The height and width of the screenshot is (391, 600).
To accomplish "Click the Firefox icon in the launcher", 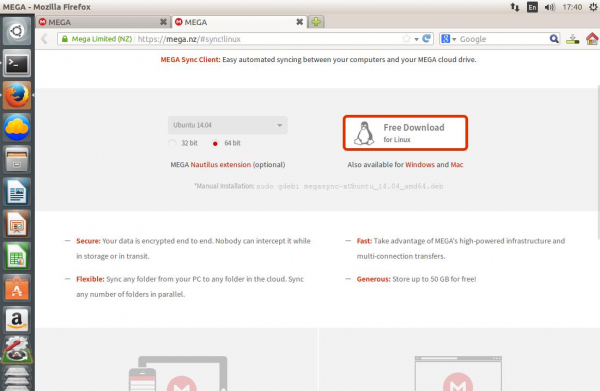I will (x=17, y=95).
